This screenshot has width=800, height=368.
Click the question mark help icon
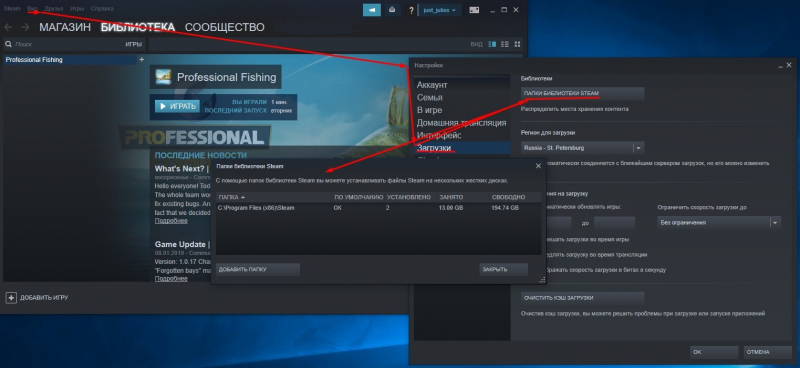coord(411,10)
